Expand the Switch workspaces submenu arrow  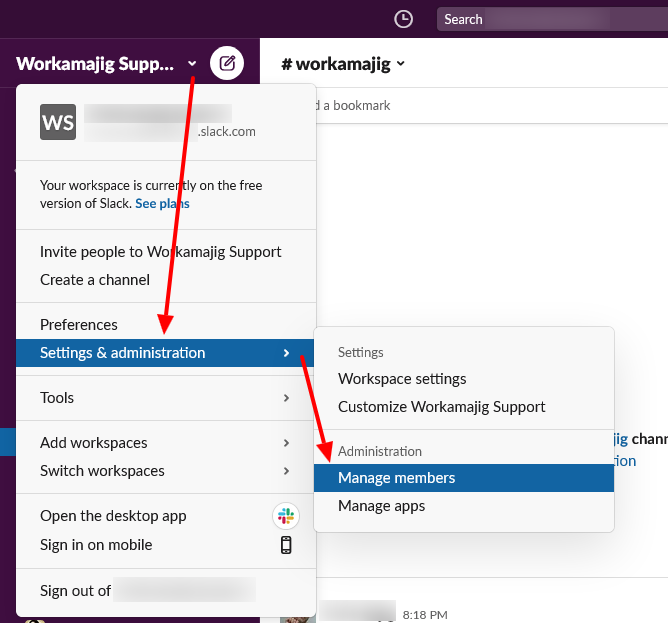click(286, 471)
